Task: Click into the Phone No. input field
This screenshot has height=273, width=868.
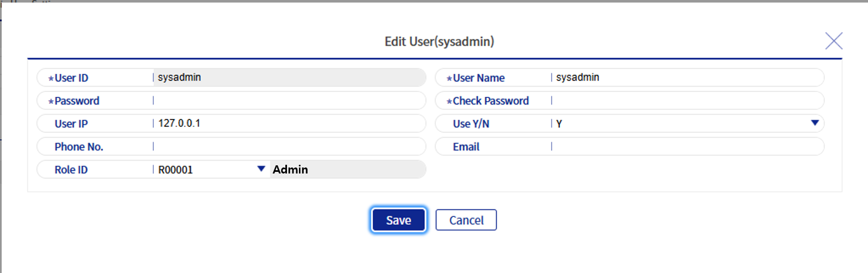Action: 288,147
